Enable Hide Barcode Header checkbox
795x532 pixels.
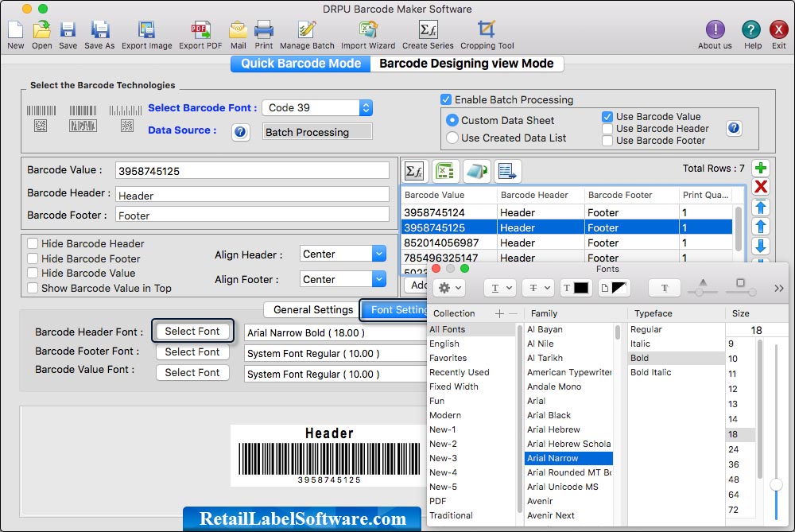click(33, 244)
